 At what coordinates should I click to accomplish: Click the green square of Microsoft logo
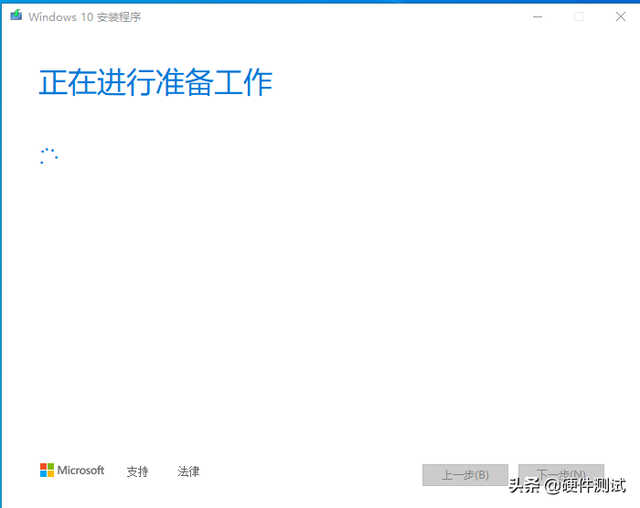[50, 466]
